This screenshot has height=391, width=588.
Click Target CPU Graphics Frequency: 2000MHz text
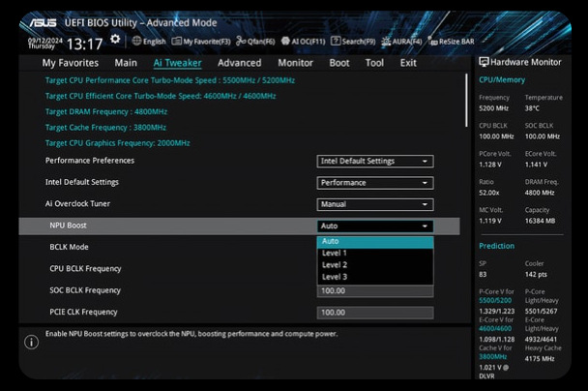point(117,143)
